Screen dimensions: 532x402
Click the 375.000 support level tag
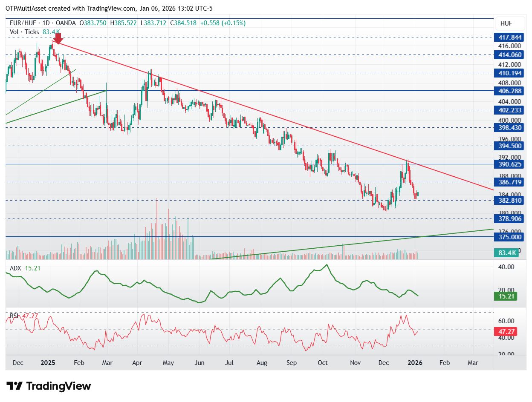[x=507, y=236]
